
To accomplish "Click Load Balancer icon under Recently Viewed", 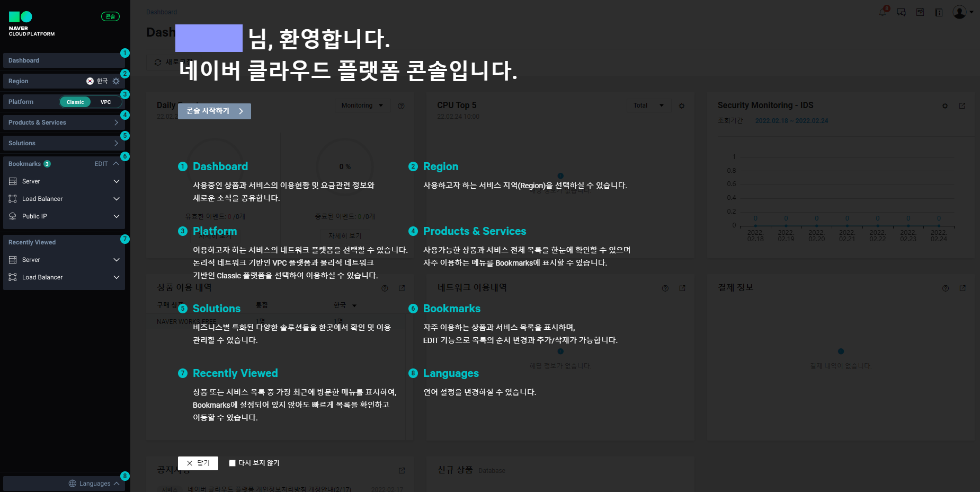I will [13, 277].
